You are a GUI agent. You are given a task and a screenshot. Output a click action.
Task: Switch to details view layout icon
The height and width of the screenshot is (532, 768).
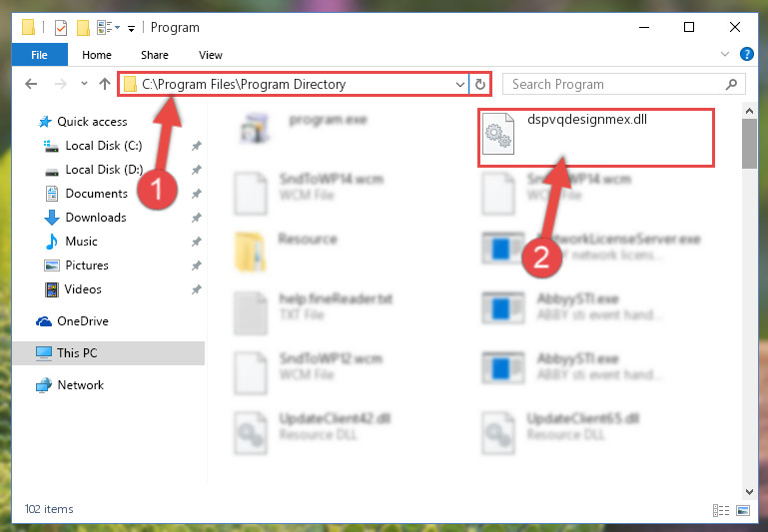coord(720,510)
